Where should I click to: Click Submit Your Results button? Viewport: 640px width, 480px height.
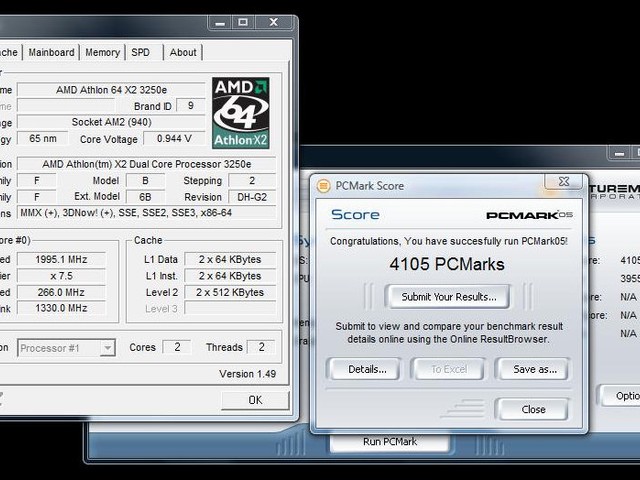click(448, 297)
